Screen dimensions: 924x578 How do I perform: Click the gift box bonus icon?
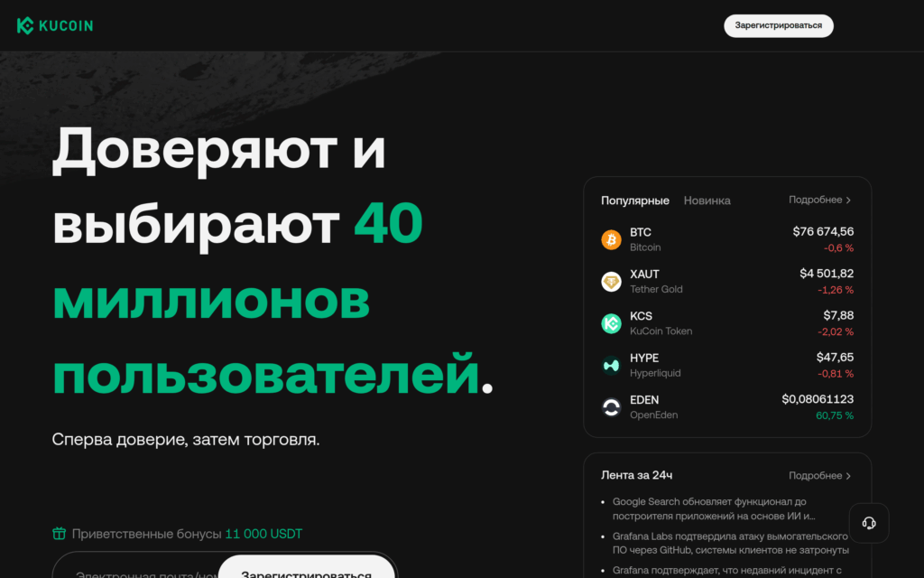click(x=59, y=534)
